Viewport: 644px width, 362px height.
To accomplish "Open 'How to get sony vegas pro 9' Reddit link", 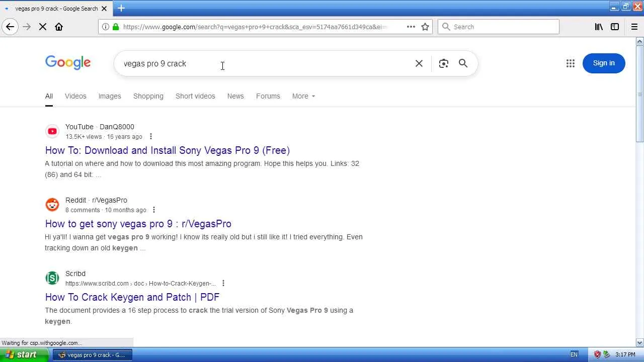I will [x=138, y=224].
